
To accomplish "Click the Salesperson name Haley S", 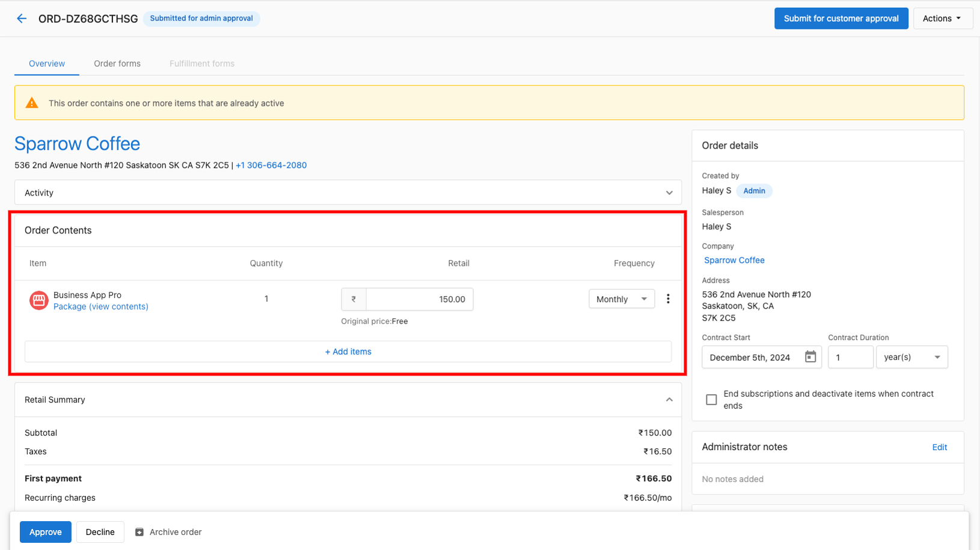I will pyautogui.click(x=717, y=227).
